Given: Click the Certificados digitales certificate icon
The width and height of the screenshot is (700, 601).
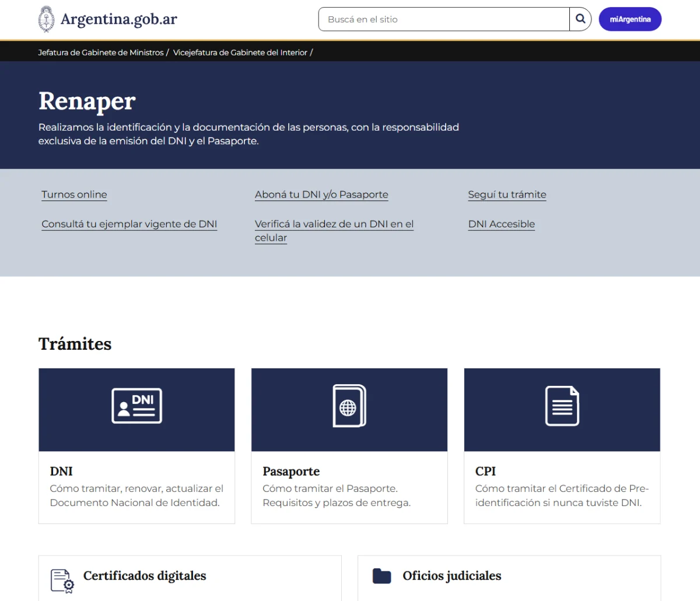Looking at the screenshot, I should pyautogui.click(x=62, y=581).
